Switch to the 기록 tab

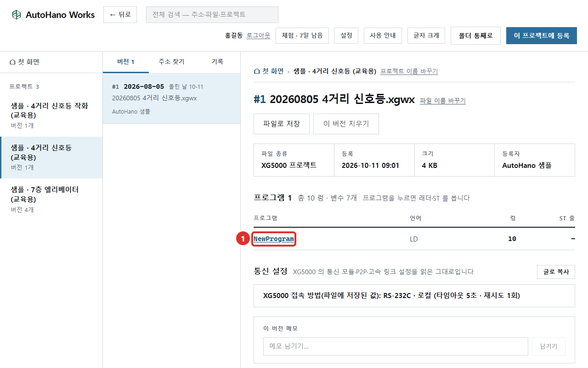coord(217,62)
